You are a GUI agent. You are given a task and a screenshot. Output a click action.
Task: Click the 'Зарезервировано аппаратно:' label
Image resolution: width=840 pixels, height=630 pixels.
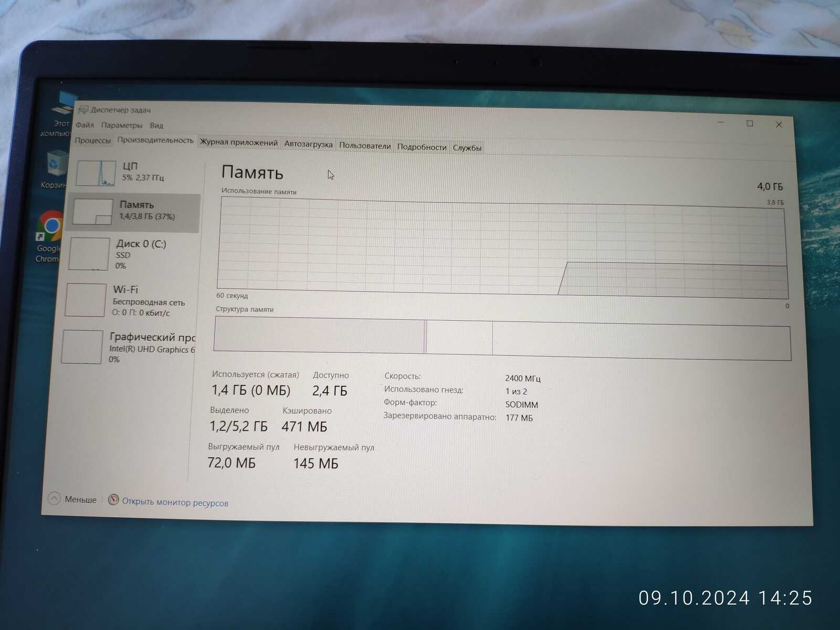[440, 416]
